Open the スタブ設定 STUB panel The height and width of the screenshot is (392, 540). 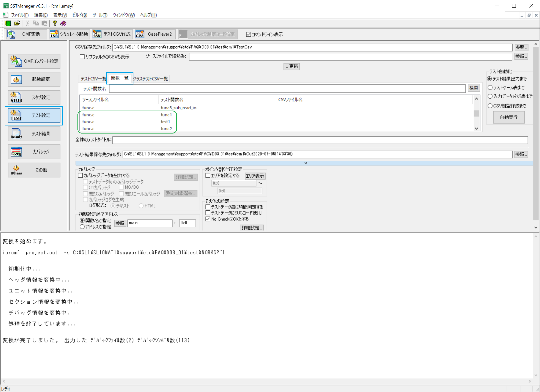click(34, 97)
